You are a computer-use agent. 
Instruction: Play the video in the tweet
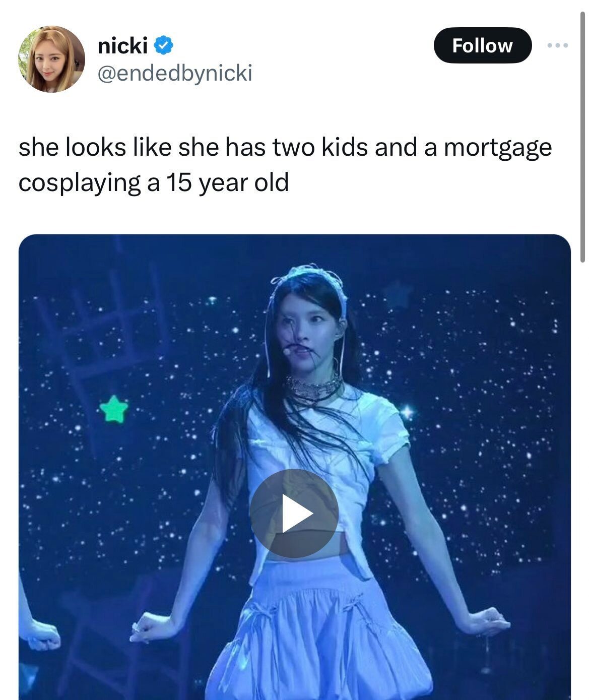(x=294, y=513)
